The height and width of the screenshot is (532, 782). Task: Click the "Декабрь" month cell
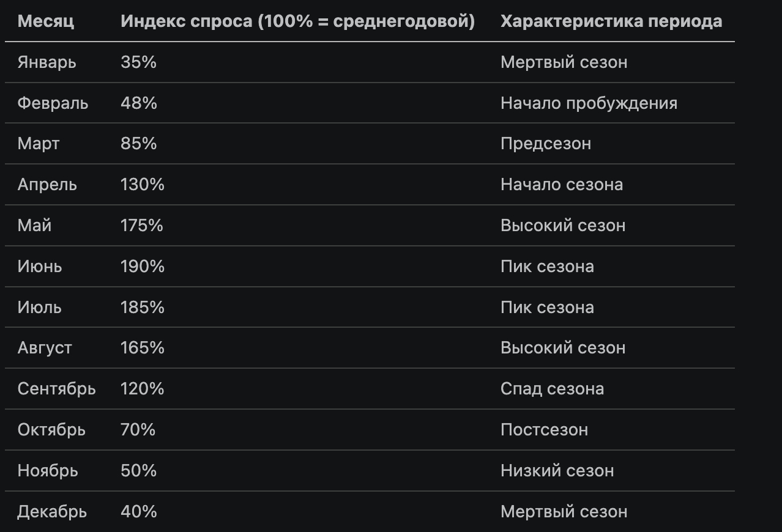52,512
